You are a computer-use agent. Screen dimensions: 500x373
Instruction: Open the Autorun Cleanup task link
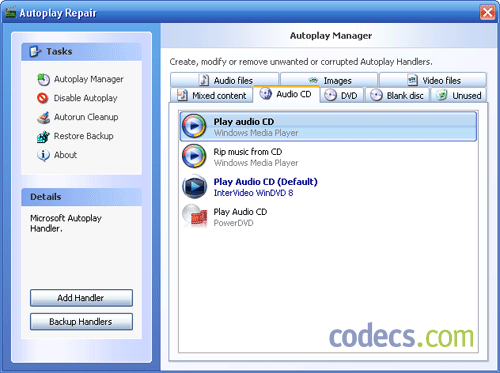(x=86, y=117)
